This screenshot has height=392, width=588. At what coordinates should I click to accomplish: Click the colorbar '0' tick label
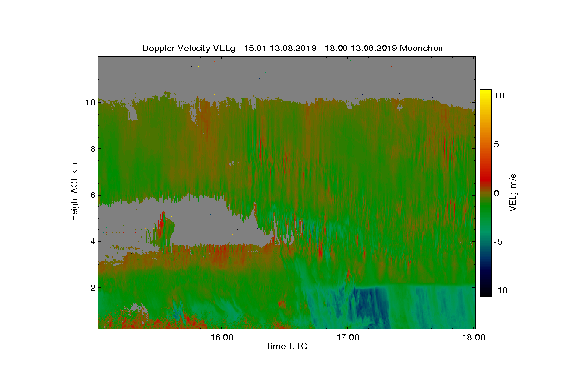[496, 193]
